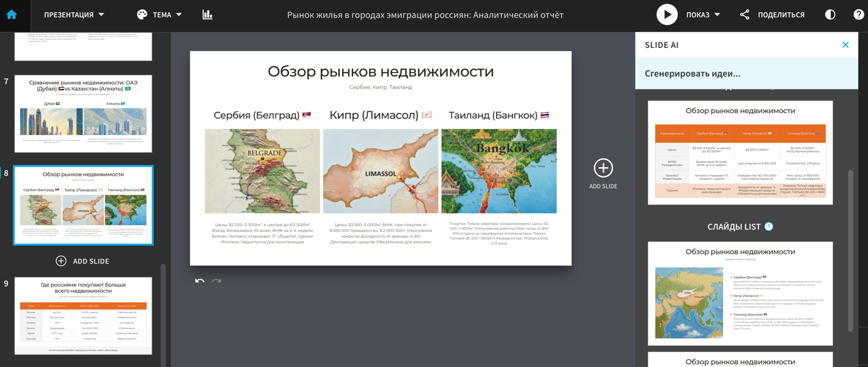Select the partially visible slide 6 thumbnail
The image size is (868, 367).
[x=83, y=47]
